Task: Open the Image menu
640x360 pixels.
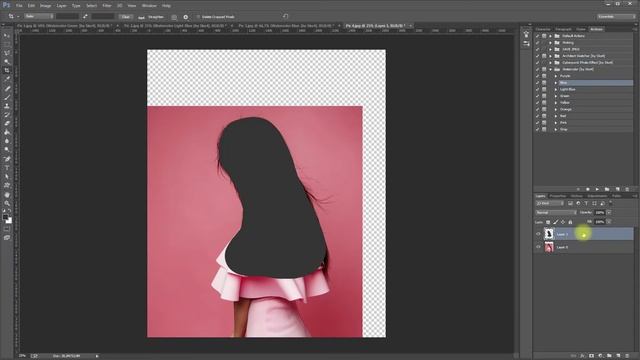Action: tap(45, 6)
